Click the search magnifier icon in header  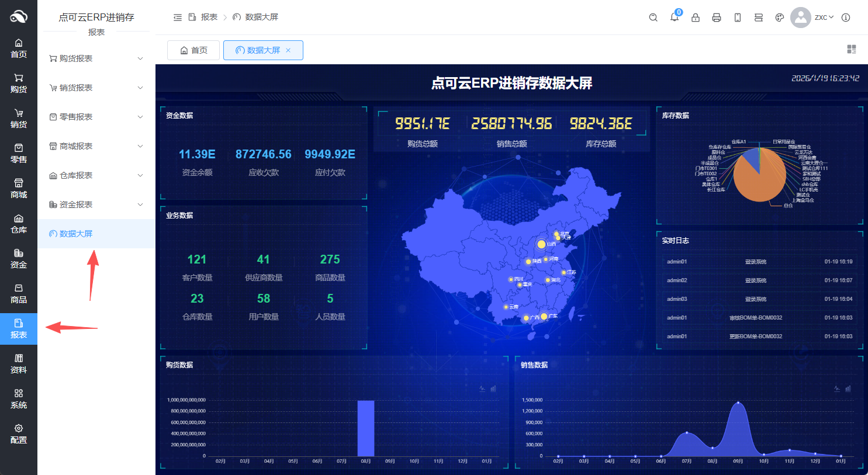(653, 18)
